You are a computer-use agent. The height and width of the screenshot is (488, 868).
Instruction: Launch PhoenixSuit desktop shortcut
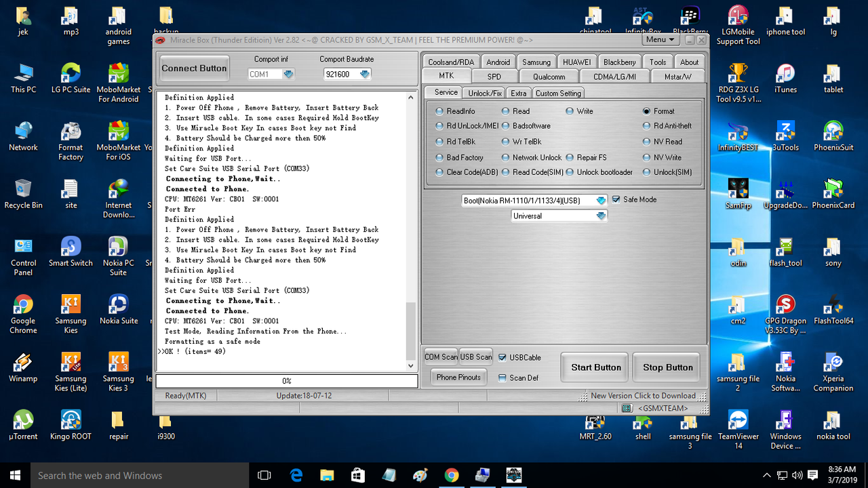tap(833, 137)
